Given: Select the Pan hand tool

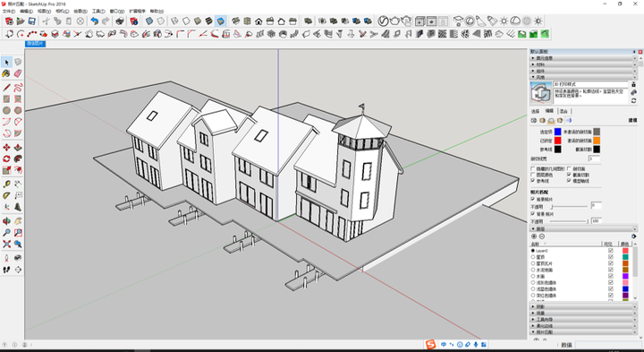Looking at the screenshot, I should pos(18,221).
